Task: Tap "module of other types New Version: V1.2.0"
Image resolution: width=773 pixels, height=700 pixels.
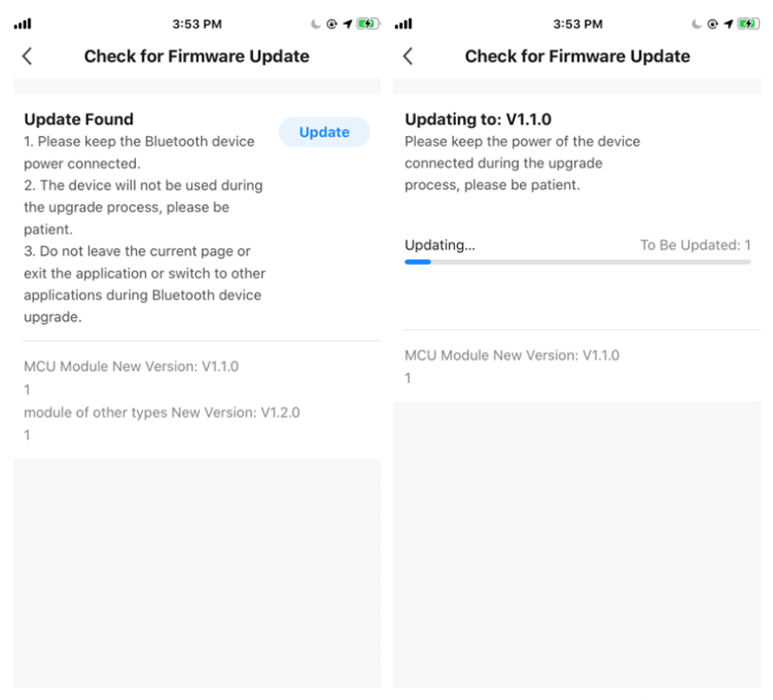Action: (162, 413)
